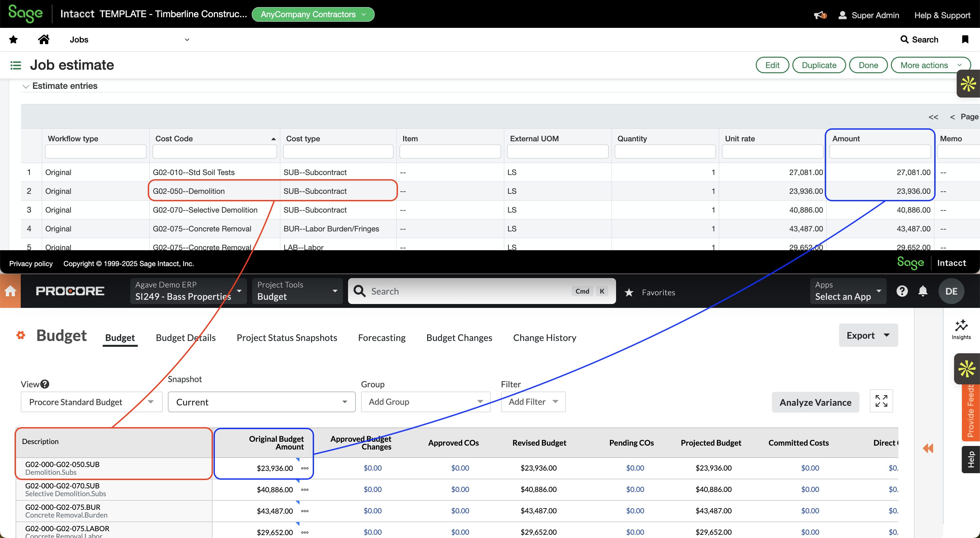Open Search in Sage Intacct header

click(919, 39)
